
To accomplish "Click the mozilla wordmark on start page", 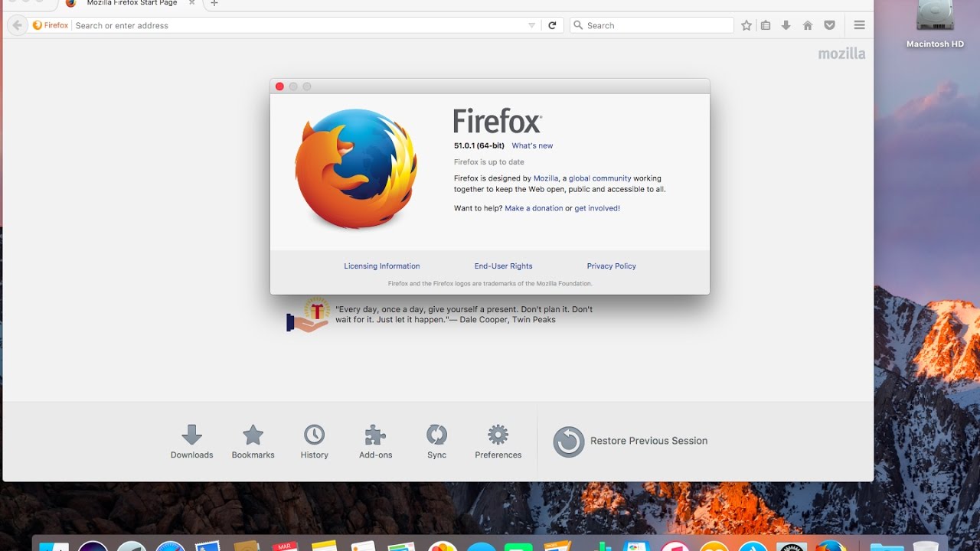I will [x=841, y=54].
